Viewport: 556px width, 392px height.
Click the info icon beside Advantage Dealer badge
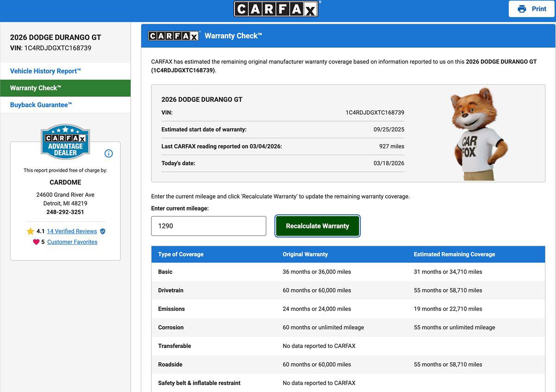(109, 154)
